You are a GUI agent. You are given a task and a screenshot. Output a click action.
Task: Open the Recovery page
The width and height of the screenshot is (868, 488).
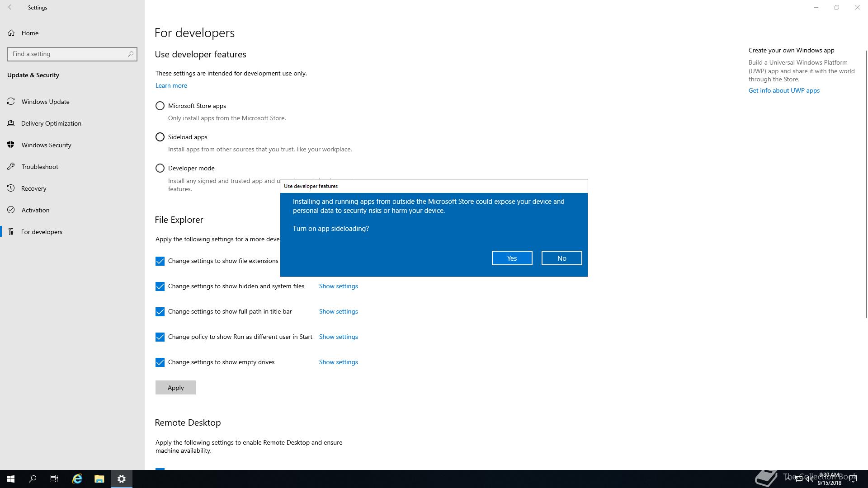tap(72, 188)
